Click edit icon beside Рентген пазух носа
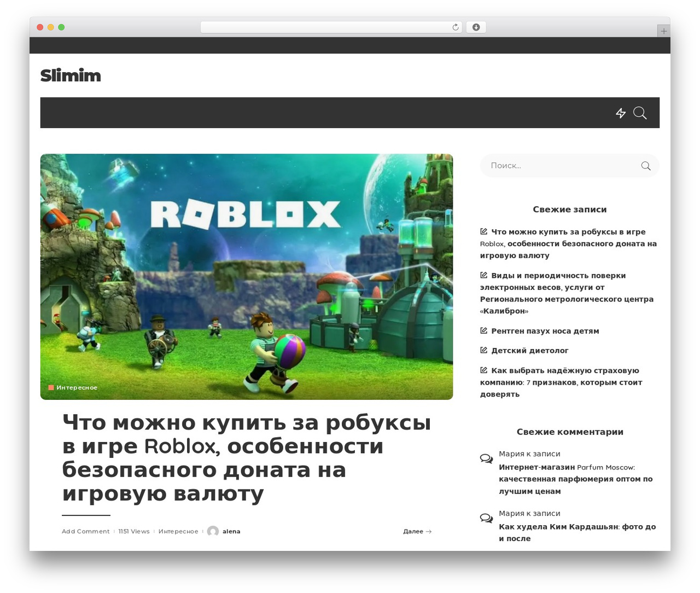Image resolution: width=700 pixels, height=593 pixels. click(x=484, y=330)
